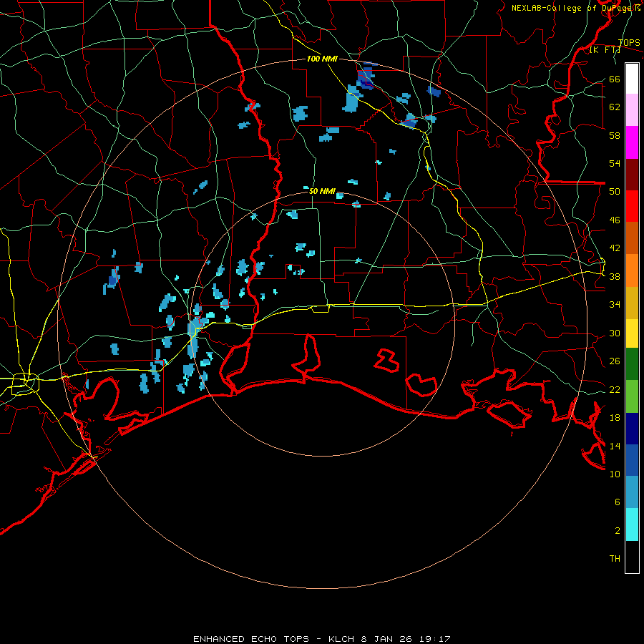This screenshot has width=644, height=644.
Task: Pick the orange swatch beside 38
Action: [632, 270]
